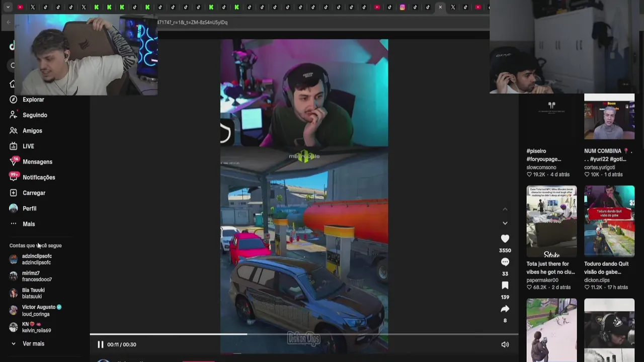Open the Seguindo text link
The image size is (644, 362).
(x=35, y=115)
